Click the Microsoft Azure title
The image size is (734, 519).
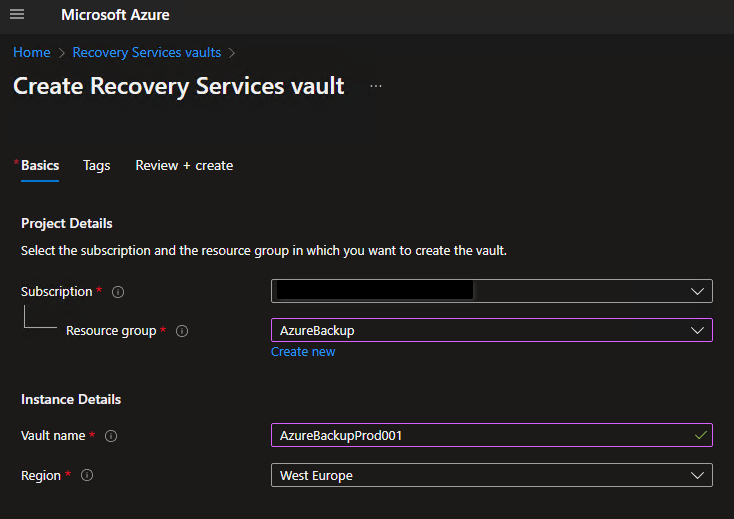pos(115,15)
